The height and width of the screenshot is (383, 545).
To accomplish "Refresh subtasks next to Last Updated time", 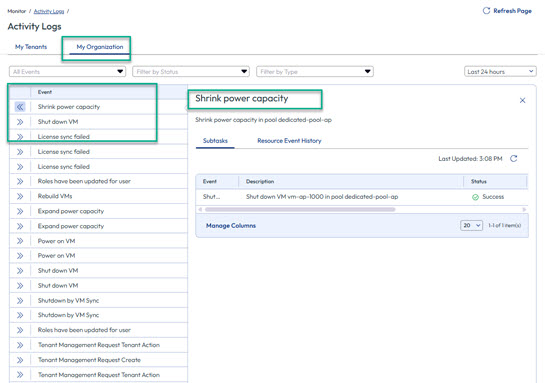I will (514, 158).
